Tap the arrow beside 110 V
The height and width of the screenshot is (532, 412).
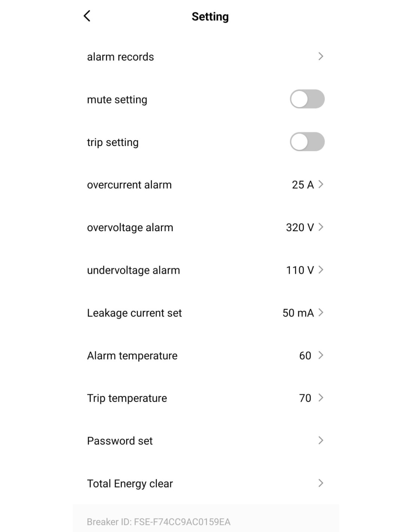tap(321, 270)
